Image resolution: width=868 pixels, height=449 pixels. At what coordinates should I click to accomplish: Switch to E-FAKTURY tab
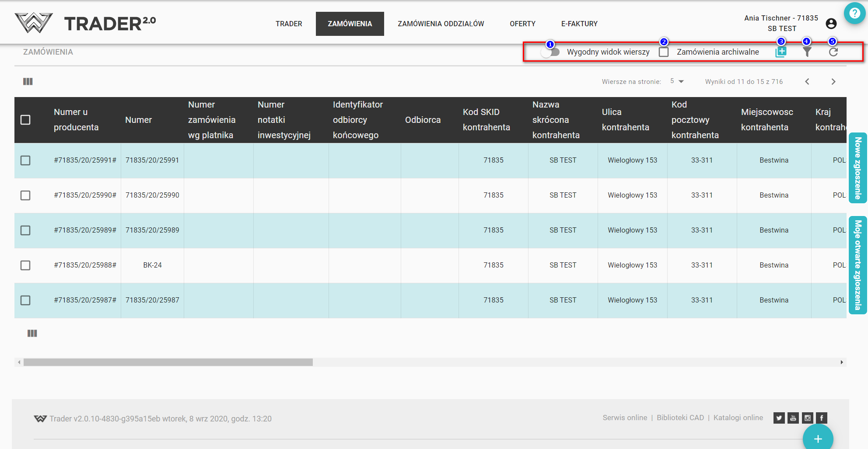click(x=579, y=24)
